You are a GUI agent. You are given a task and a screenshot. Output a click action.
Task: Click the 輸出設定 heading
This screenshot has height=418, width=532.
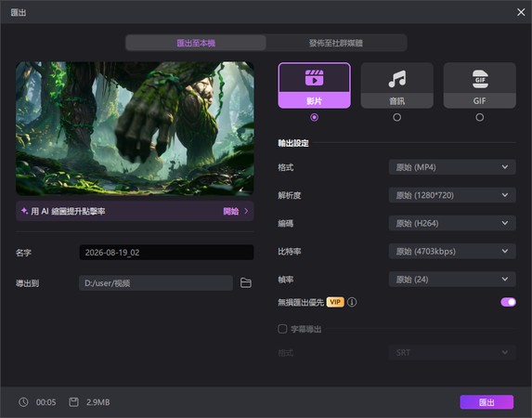293,143
